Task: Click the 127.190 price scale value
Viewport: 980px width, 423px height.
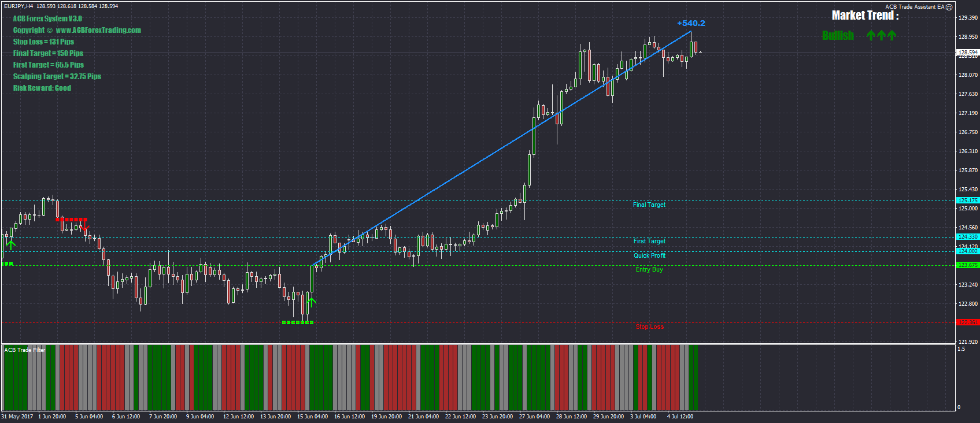Action: click(968, 113)
